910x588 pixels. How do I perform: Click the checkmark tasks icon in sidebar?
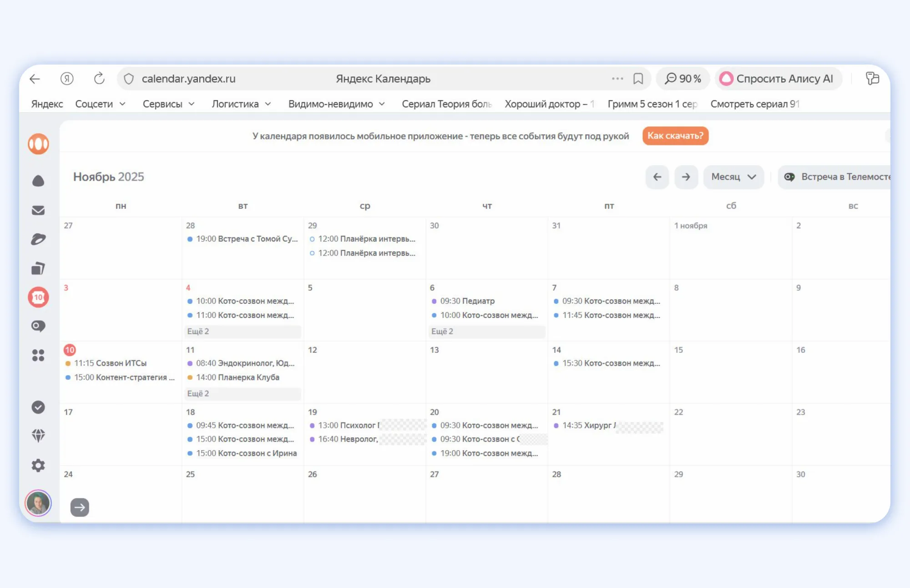(x=38, y=407)
